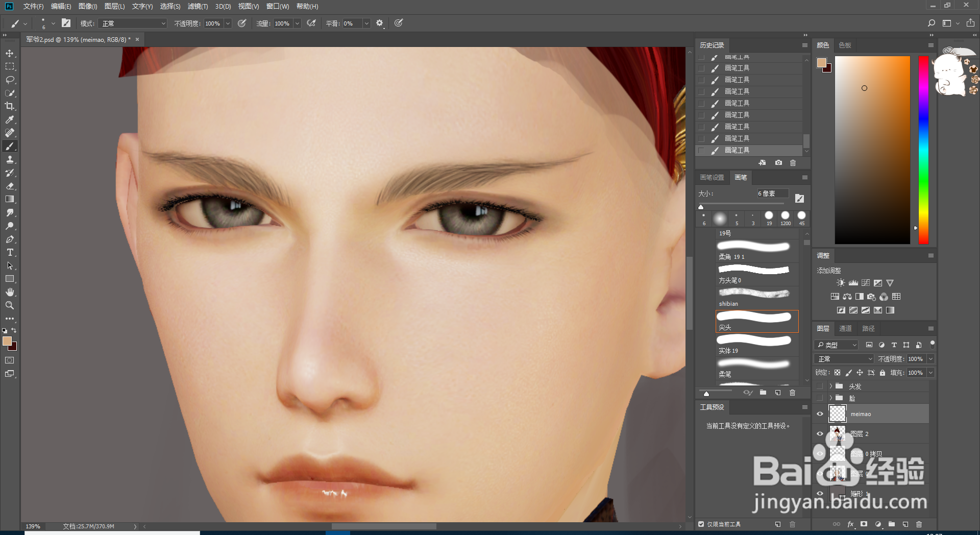Open layer blend mode 正常 dropdown
This screenshot has height=535, width=980.
(x=844, y=359)
